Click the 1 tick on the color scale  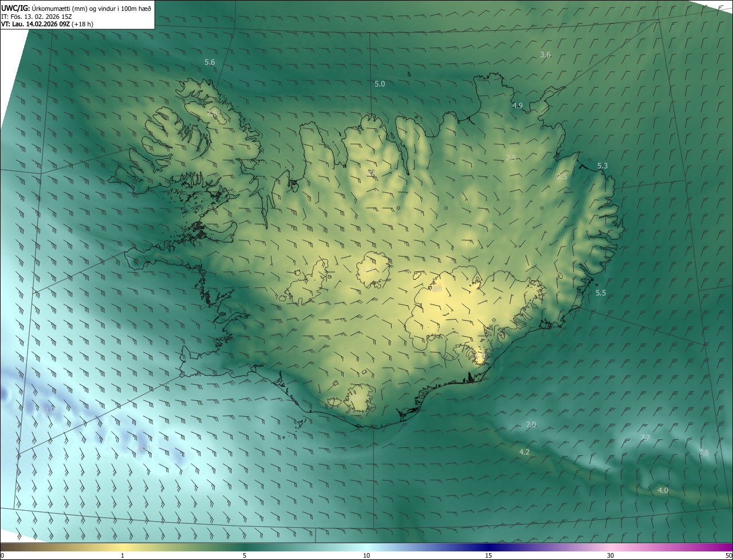(123, 555)
